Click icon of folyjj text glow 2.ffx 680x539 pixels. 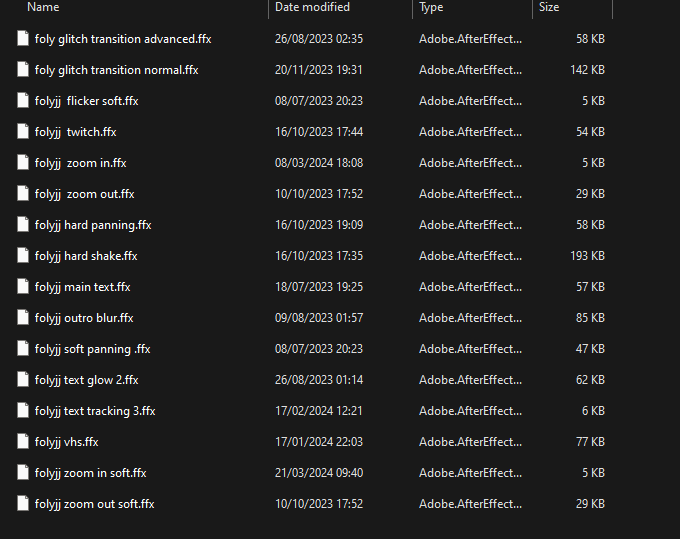click(x=23, y=379)
